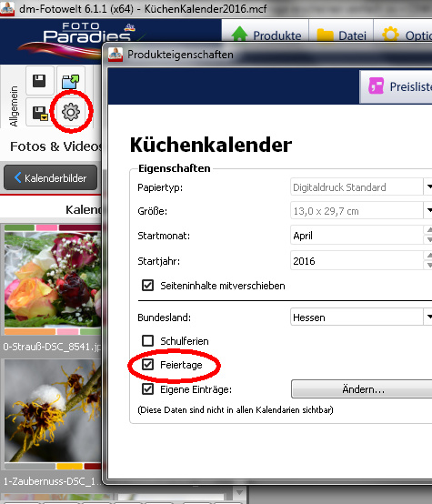Enable the Schulferien checkbox
This screenshot has width=432, height=504.
(148, 340)
